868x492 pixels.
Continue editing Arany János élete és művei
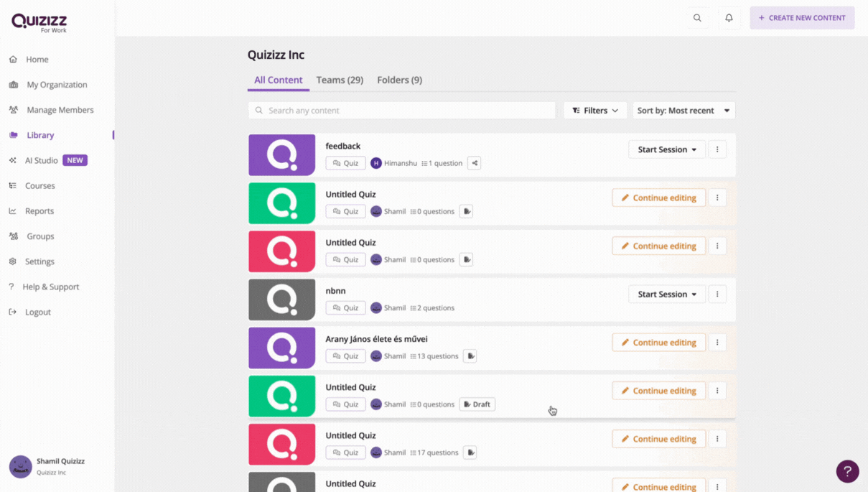pos(658,342)
